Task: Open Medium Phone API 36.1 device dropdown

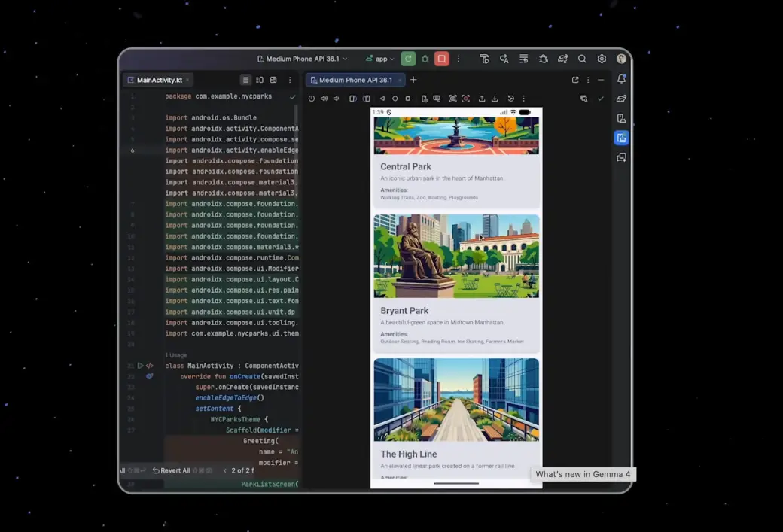Action: (302, 59)
